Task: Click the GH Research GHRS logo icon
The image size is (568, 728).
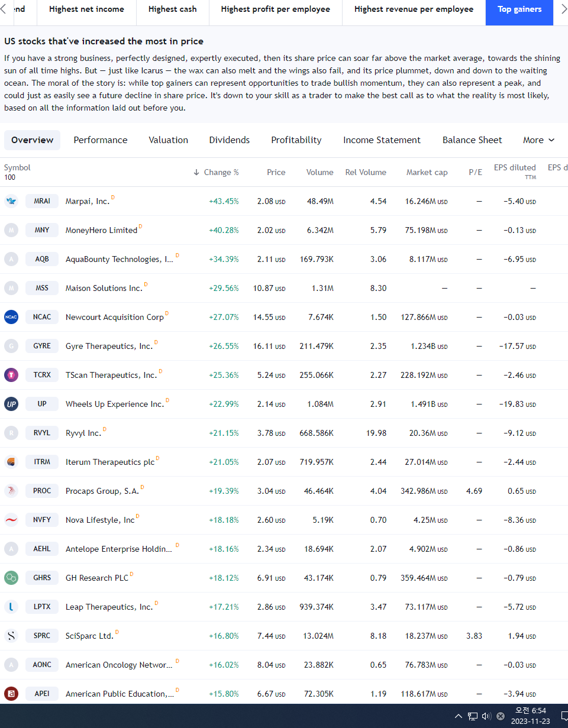Action: pyautogui.click(x=11, y=578)
